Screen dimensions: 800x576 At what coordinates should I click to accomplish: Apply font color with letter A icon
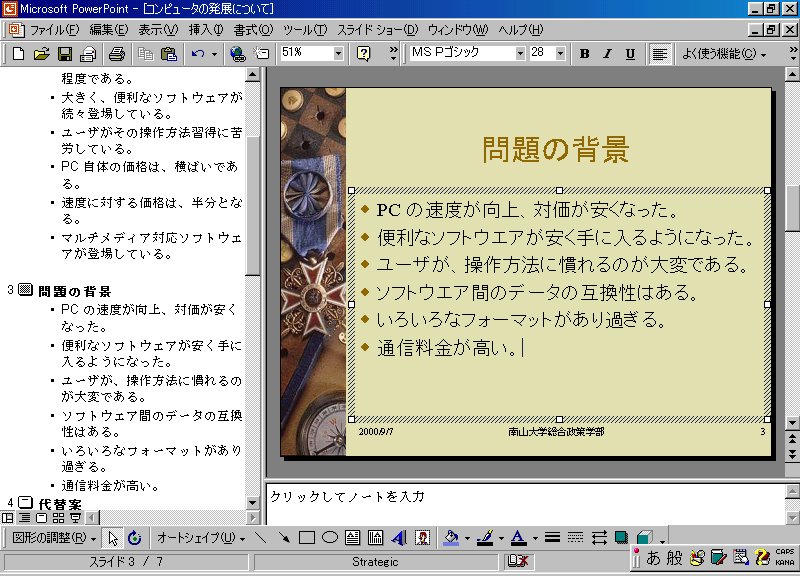point(519,538)
